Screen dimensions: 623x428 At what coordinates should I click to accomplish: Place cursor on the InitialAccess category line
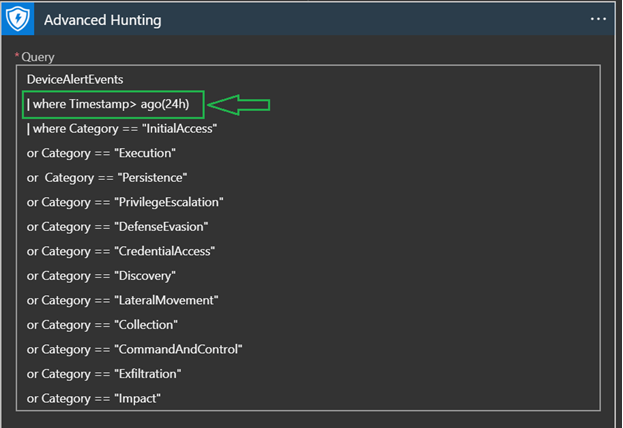tap(122, 129)
